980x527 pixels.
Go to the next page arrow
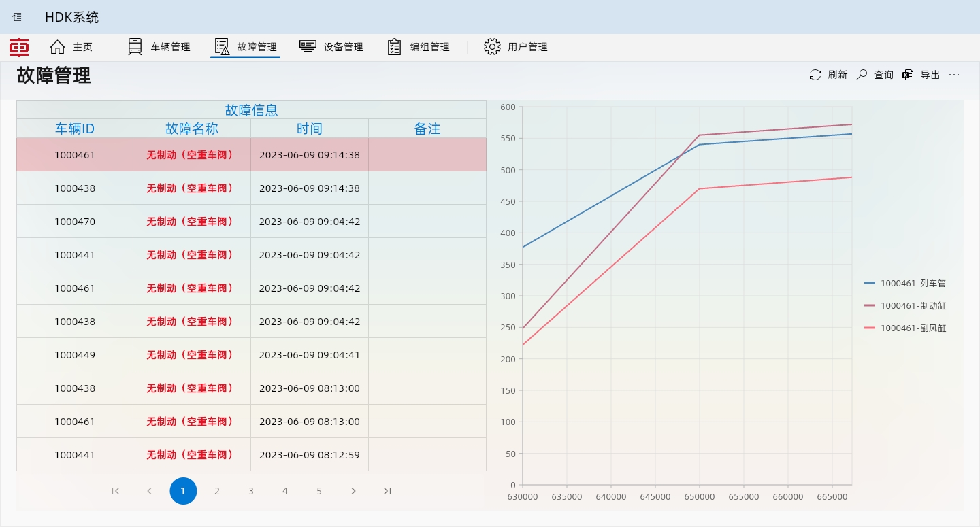pyautogui.click(x=353, y=491)
